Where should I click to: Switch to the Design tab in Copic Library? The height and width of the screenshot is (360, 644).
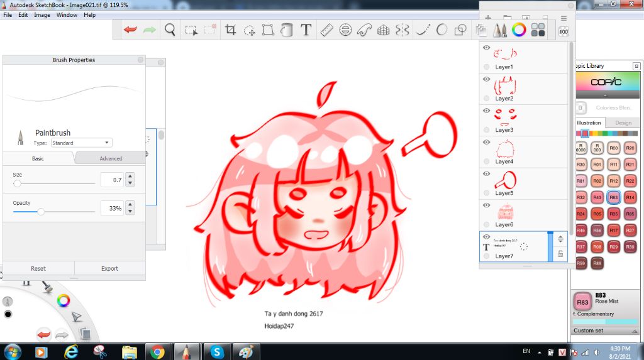pos(623,123)
